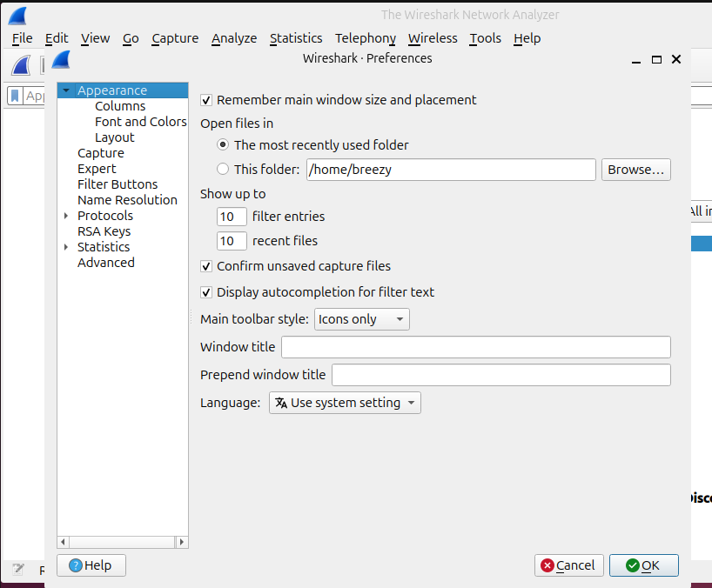The image size is (712, 588).
Task: Toggle Remember main window size and placement
Action: point(206,100)
